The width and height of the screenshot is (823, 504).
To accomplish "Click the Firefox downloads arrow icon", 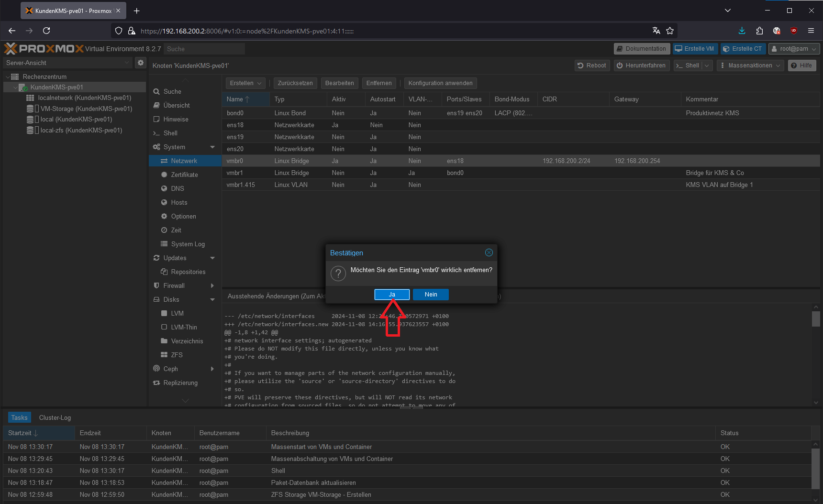I will pos(742,31).
